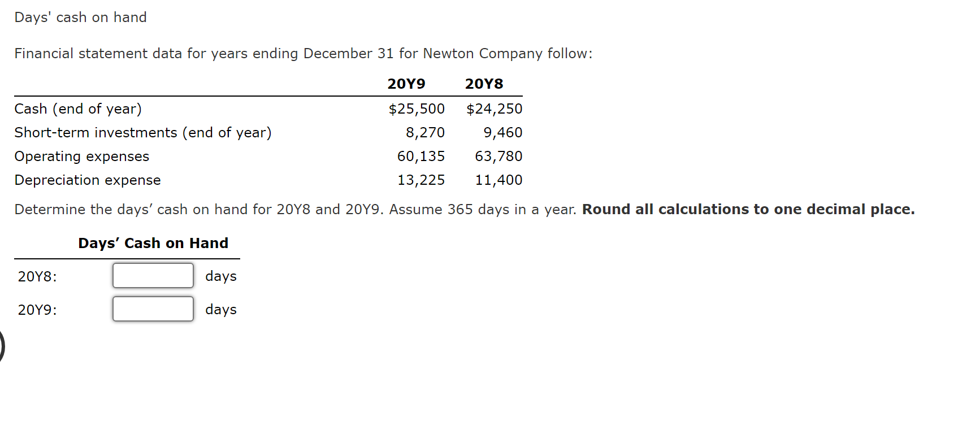The height and width of the screenshot is (434, 980).
Task: Click the 20Y8 column header
Action: pyautogui.click(x=484, y=83)
